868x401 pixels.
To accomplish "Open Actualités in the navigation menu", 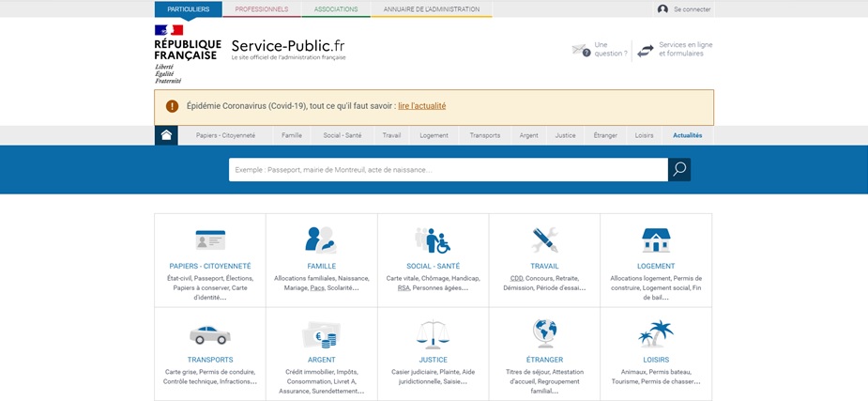I will click(687, 135).
